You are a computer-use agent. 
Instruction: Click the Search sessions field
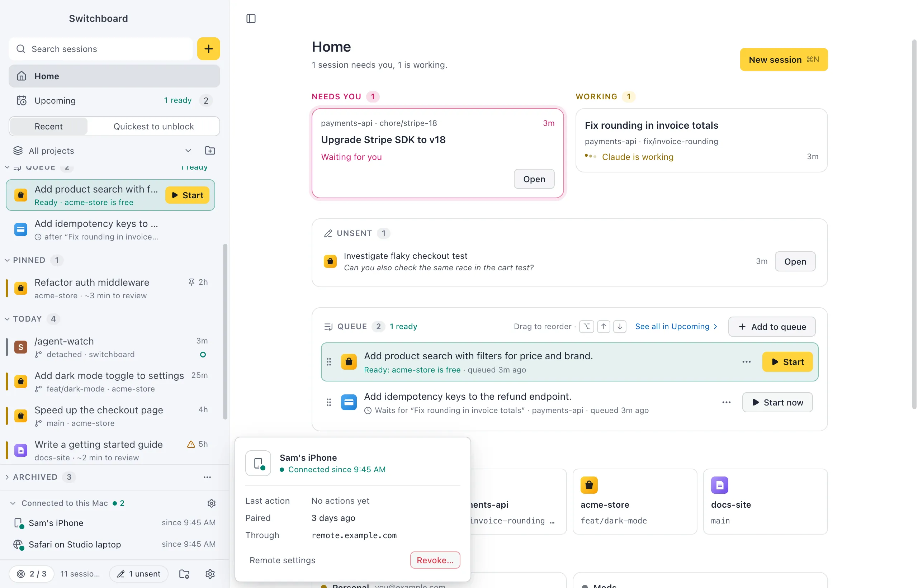click(101, 49)
